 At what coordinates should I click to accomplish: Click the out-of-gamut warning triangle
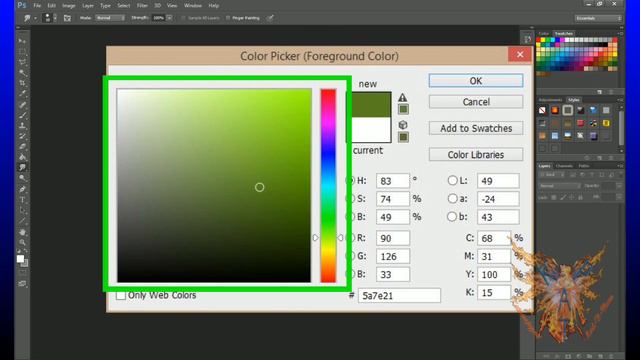pyautogui.click(x=402, y=98)
